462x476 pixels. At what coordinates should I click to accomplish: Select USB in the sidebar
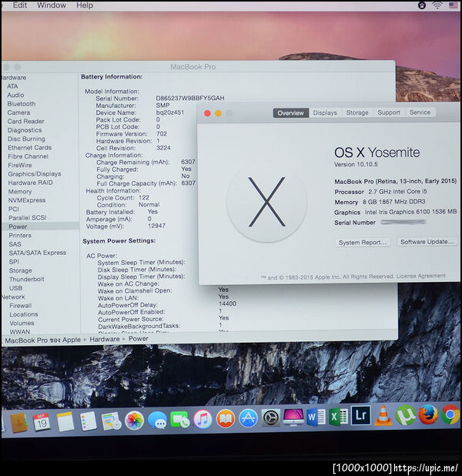coord(15,288)
